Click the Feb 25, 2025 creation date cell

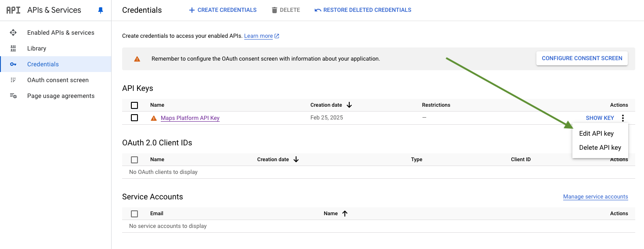point(327,118)
